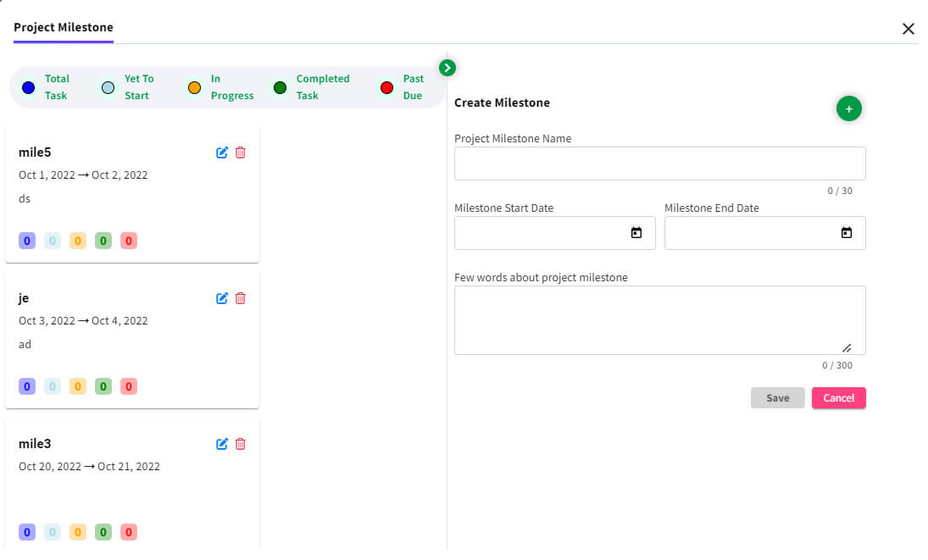Delete the mile5 milestone

[241, 152]
